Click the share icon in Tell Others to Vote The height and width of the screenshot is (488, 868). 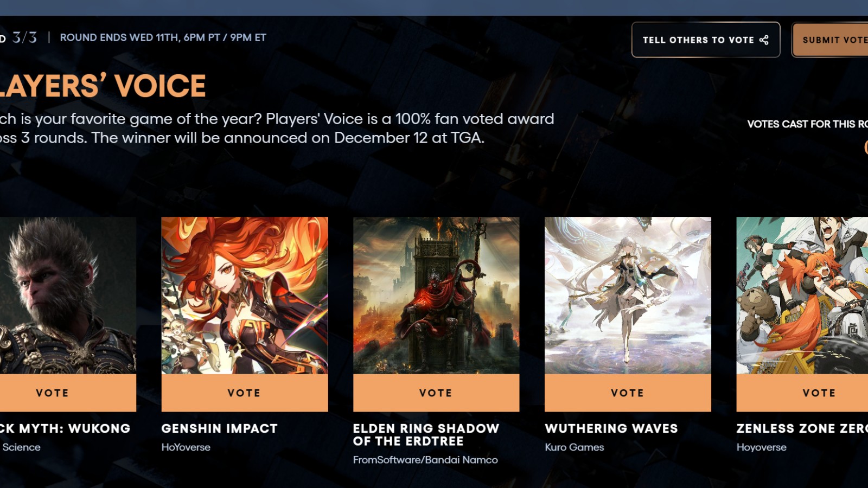click(x=764, y=40)
